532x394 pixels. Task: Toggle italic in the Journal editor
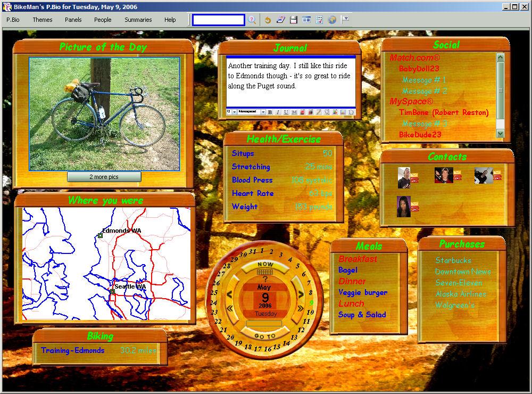(278, 112)
